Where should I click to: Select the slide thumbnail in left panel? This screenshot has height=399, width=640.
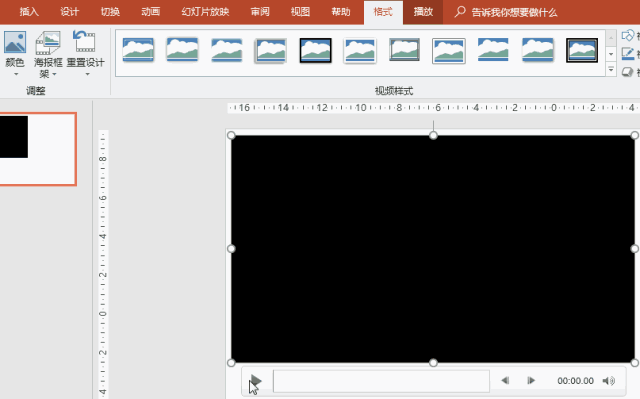[x=38, y=149]
